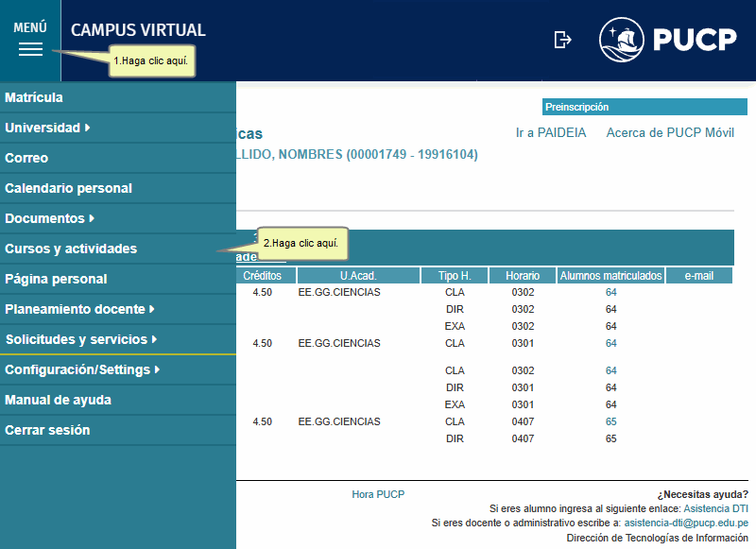
Task: Open Correo from the menu
Action: tap(117, 158)
